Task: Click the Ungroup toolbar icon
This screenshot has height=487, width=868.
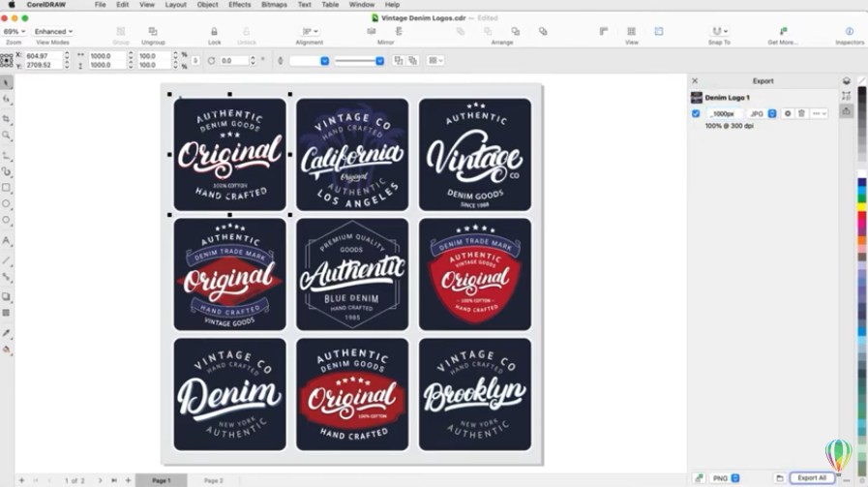Action: tap(153, 32)
